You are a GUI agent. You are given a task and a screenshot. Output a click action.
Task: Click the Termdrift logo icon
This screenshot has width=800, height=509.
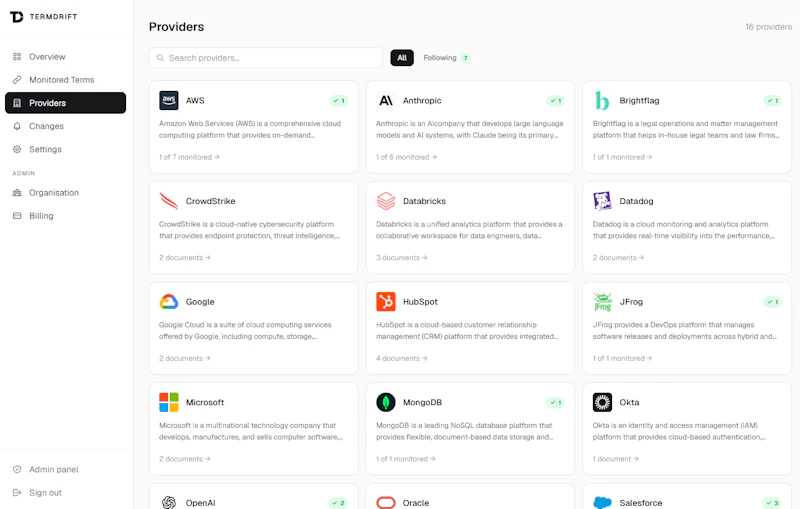point(16,17)
